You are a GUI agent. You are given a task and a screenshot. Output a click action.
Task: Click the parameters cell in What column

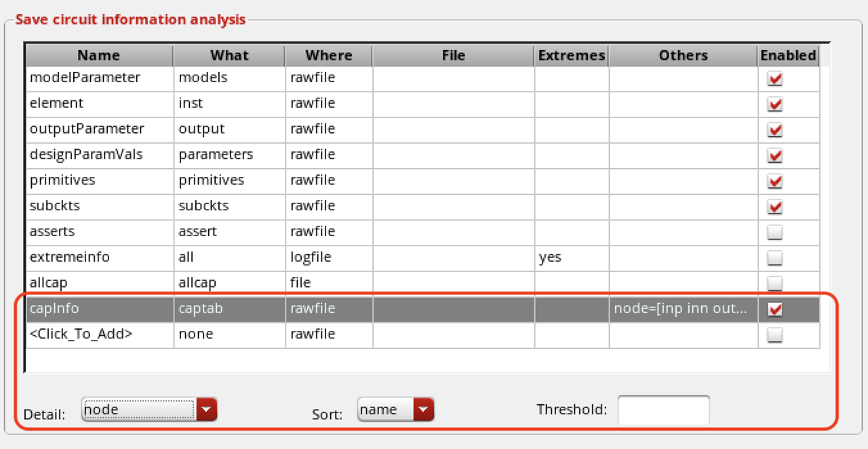click(229, 155)
